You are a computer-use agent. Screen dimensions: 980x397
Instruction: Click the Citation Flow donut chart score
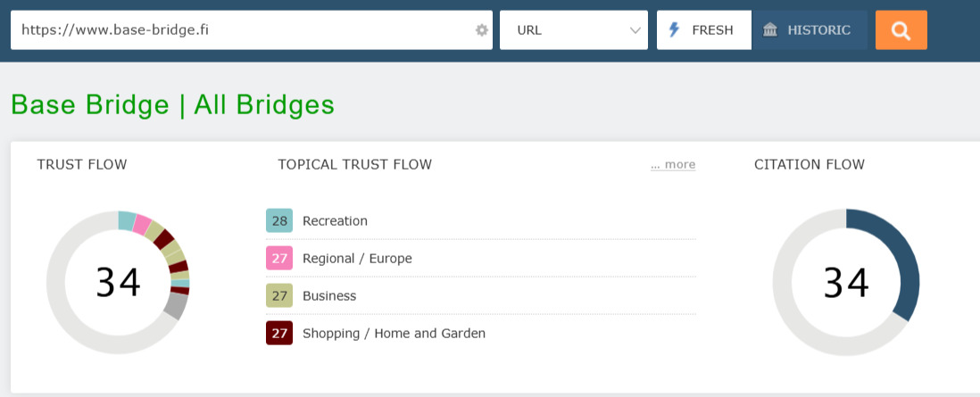point(845,282)
